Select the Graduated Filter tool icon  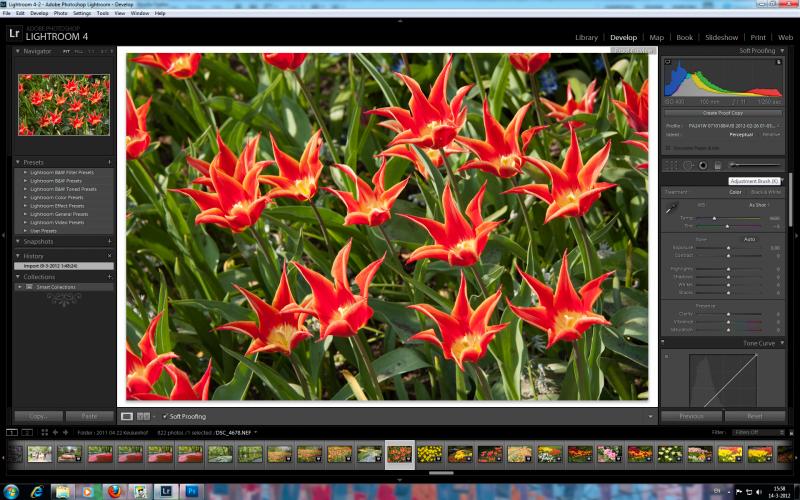pyautogui.click(x=717, y=165)
